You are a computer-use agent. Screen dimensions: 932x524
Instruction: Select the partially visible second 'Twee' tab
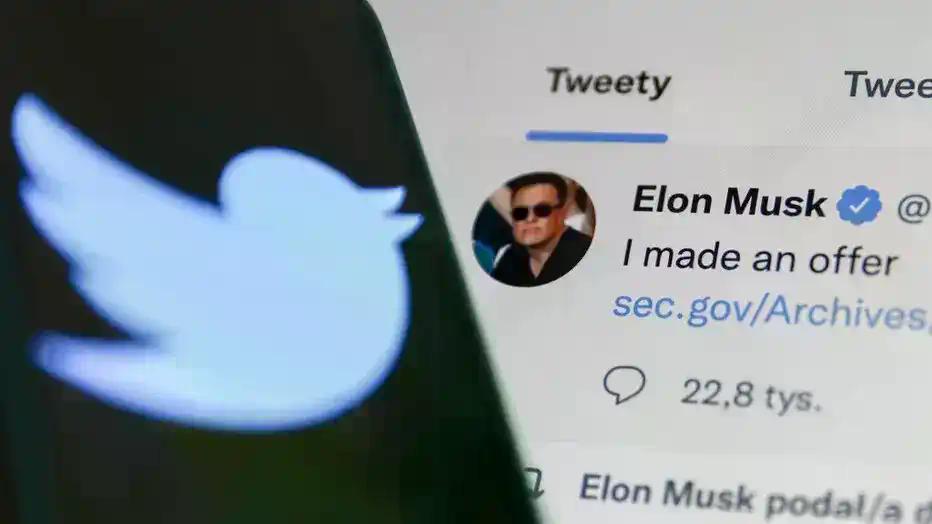coord(887,84)
